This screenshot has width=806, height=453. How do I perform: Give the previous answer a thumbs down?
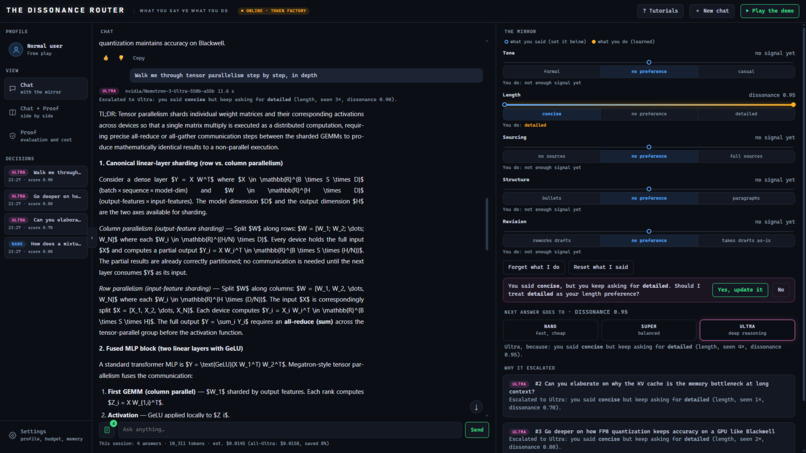click(121, 58)
